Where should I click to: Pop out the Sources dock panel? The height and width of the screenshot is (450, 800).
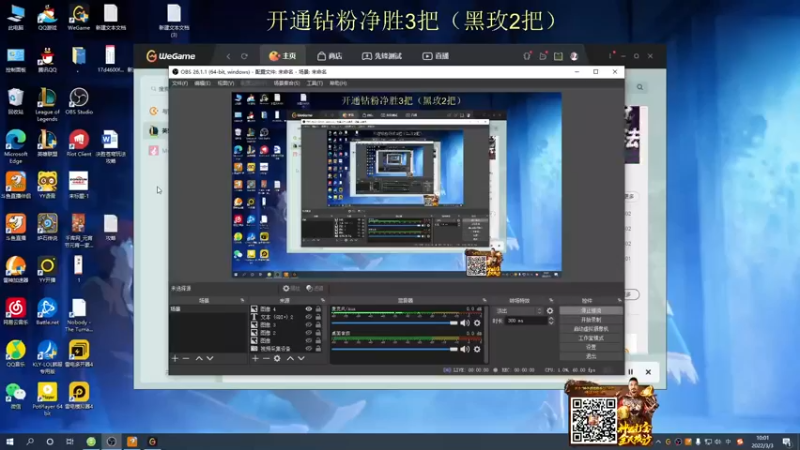point(322,301)
